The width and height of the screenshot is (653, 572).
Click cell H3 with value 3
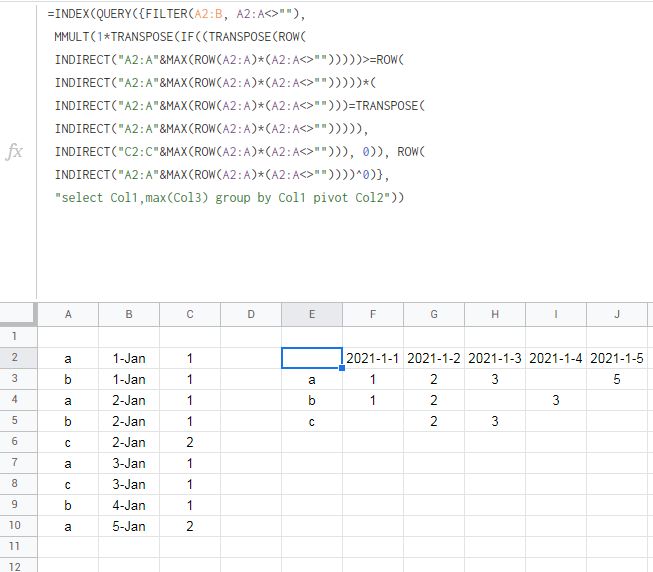[495, 379]
